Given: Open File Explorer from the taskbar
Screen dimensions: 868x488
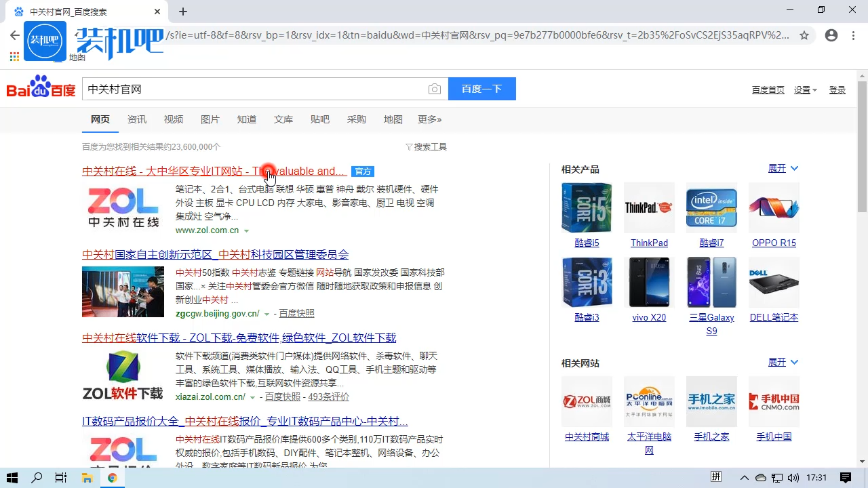Looking at the screenshot, I should coord(87,478).
